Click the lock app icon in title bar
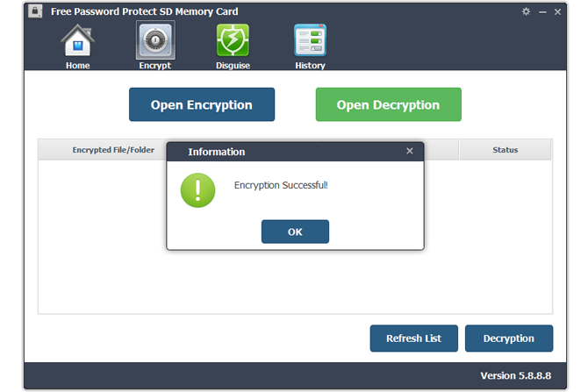The image size is (588, 392). (35, 11)
